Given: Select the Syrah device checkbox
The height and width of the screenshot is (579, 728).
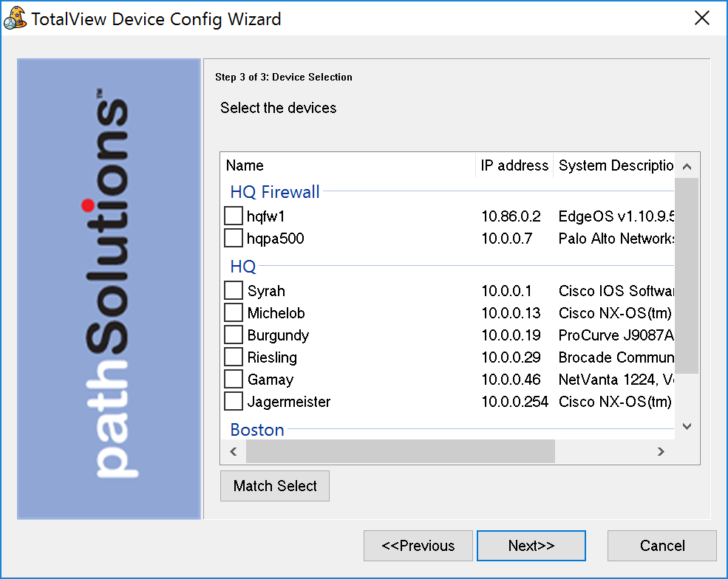Looking at the screenshot, I should click(x=234, y=291).
